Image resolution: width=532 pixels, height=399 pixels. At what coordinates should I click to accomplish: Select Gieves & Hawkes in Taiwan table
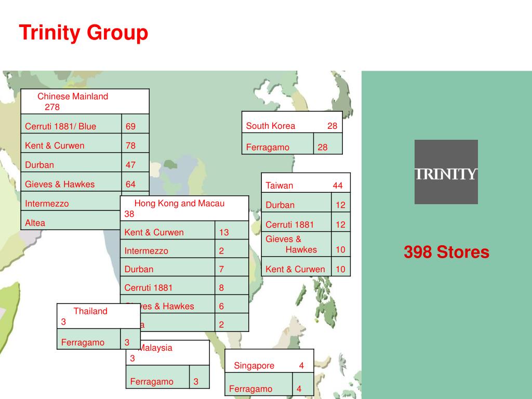click(297, 244)
